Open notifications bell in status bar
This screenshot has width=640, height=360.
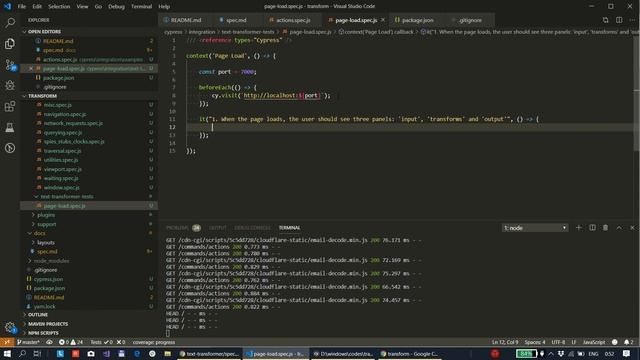tap(629, 342)
